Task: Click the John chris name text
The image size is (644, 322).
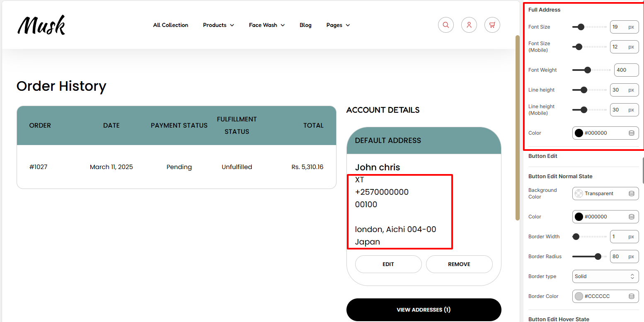Action: tap(378, 167)
